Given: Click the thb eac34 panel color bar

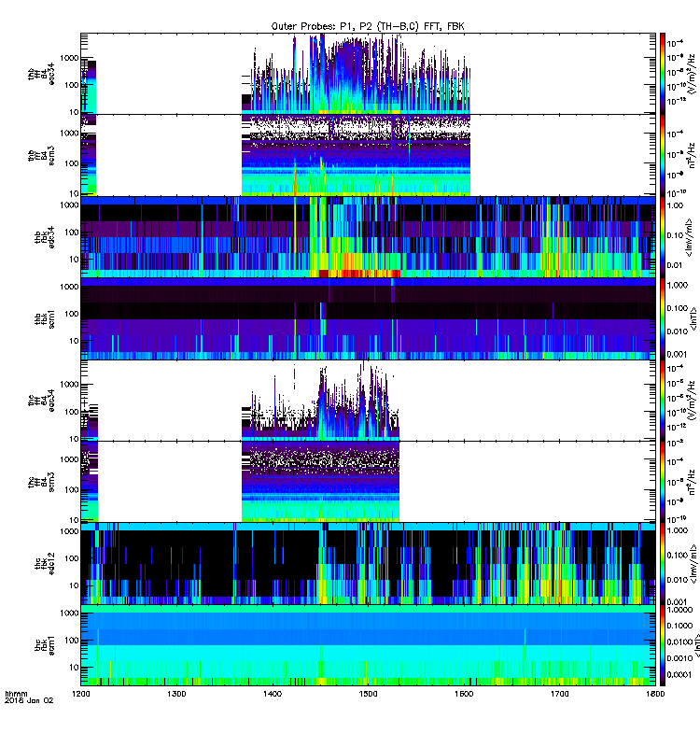Looking at the screenshot, I should coord(663,74).
